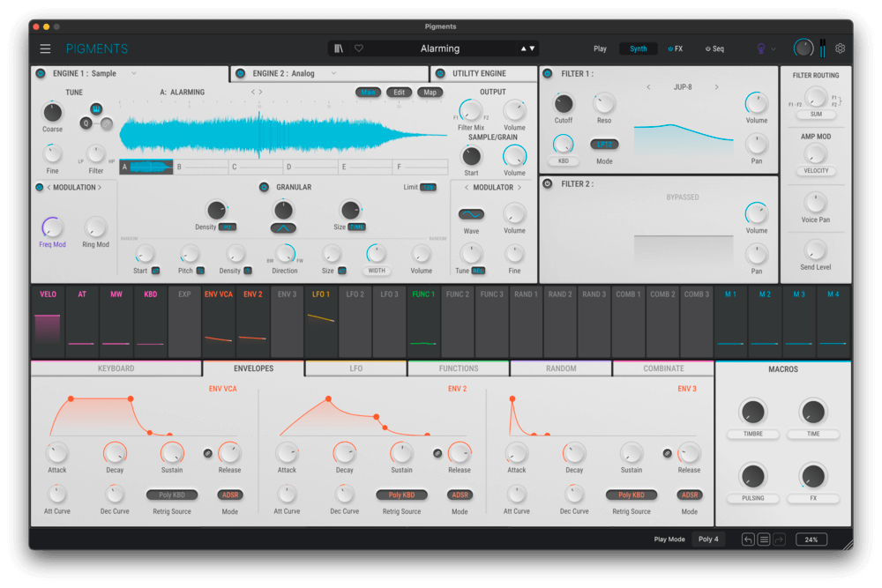Viewport: 882px width, 588px height.
Task: Click the Edit button above the waveform
Action: click(399, 92)
